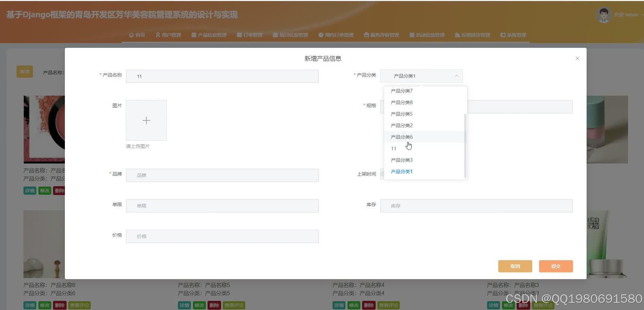Open the 用户管理 menu
The image size is (644, 310).
168,35
